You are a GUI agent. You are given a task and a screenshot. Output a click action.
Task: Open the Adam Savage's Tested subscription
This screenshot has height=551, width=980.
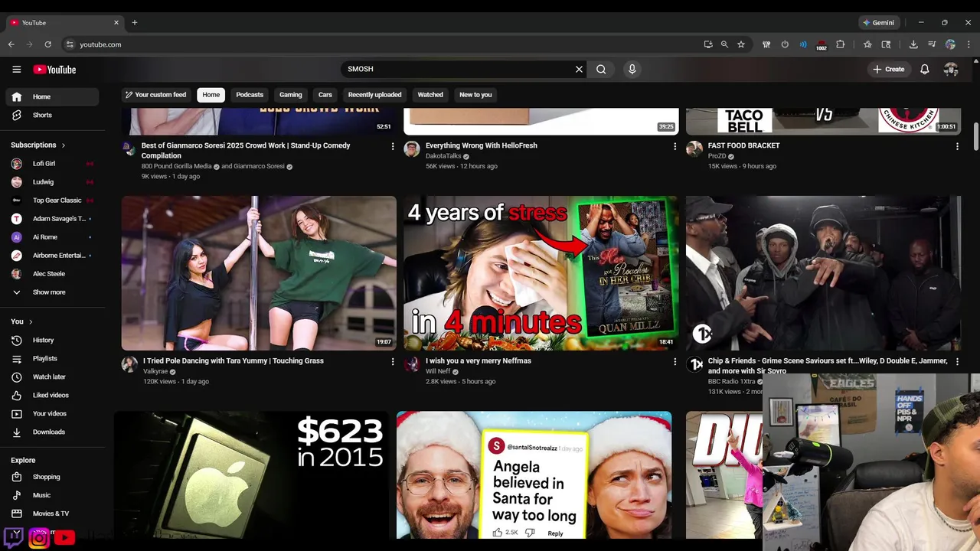pos(52,219)
